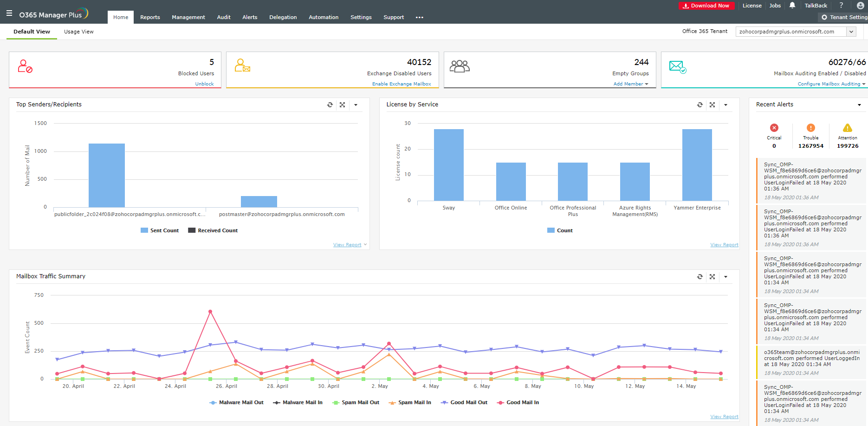Open the Office 365 Tenant dropdown

851,32
